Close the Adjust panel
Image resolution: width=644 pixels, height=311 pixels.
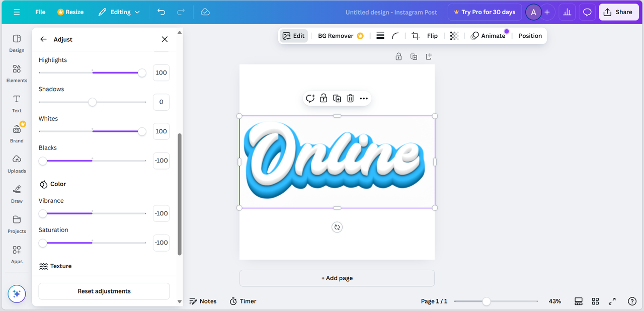(x=165, y=39)
